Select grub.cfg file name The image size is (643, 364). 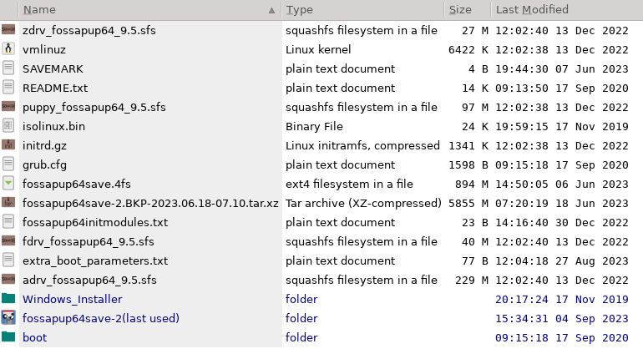click(x=44, y=164)
